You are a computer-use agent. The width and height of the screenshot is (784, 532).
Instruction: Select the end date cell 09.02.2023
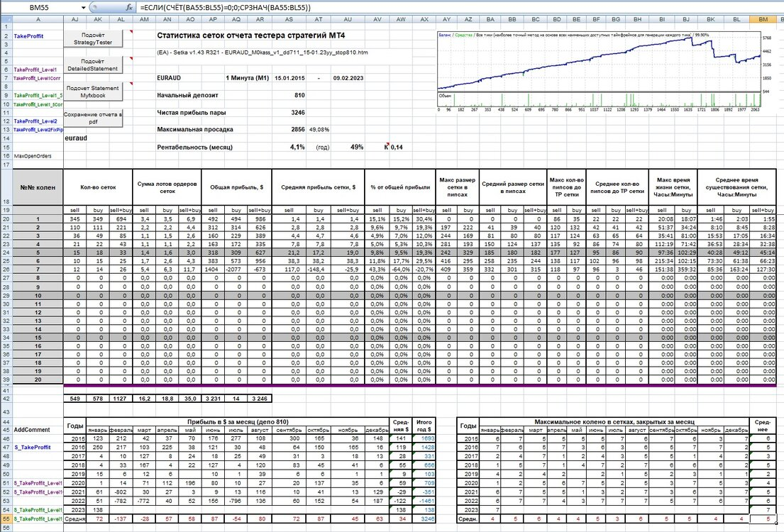348,78
